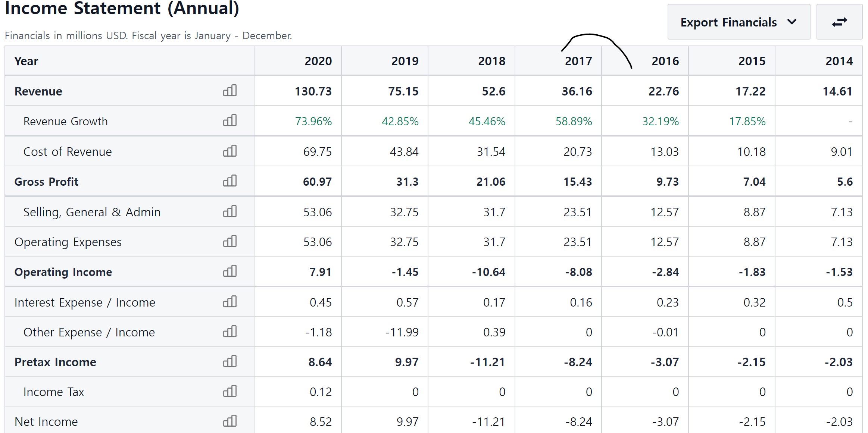The image size is (868, 433).
Task: Open Export Financials dropdown
Action: 739,22
